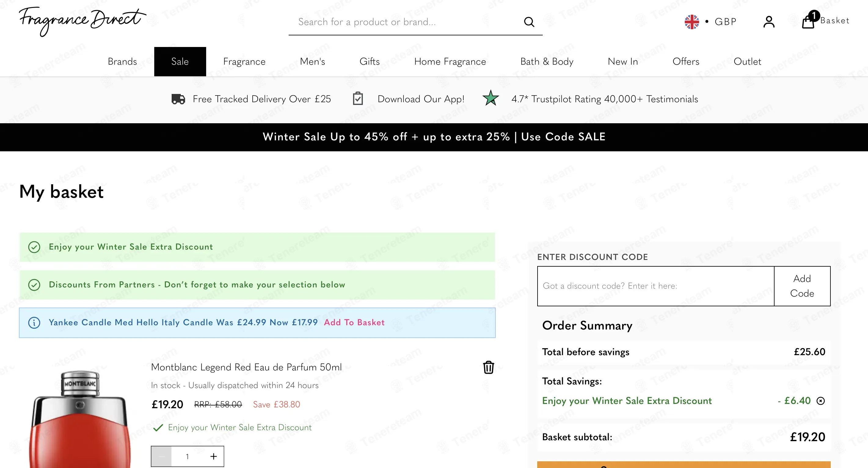The height and width of the screenshot is (468, 868).
Task: Open the Montblanc Legend Red product link
Action: click(246, 367)
